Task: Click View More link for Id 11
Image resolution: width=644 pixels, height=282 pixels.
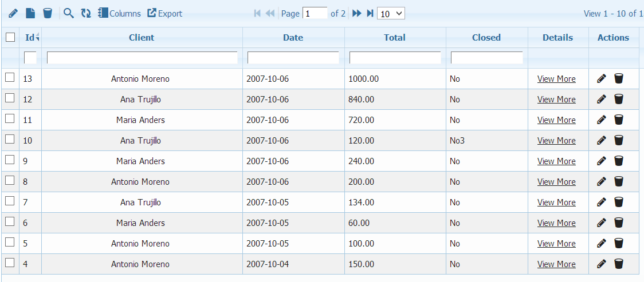Action: point(556,120)
